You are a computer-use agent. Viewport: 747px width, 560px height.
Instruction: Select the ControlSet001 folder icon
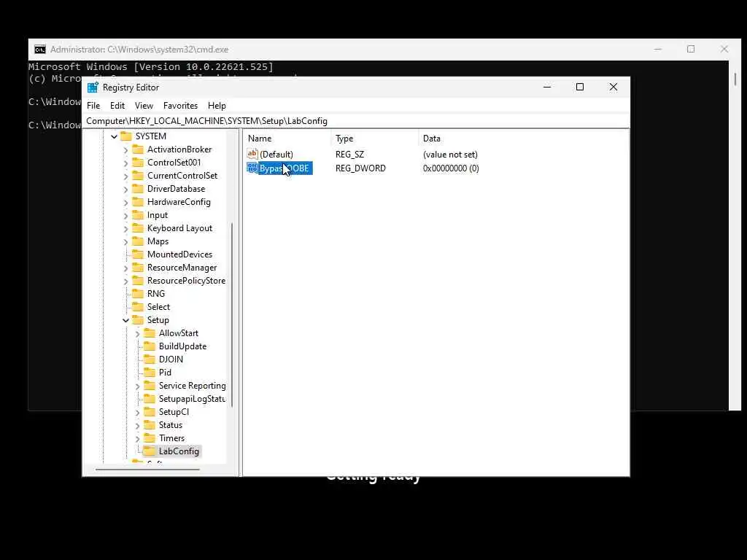click(x=138, y=163)
